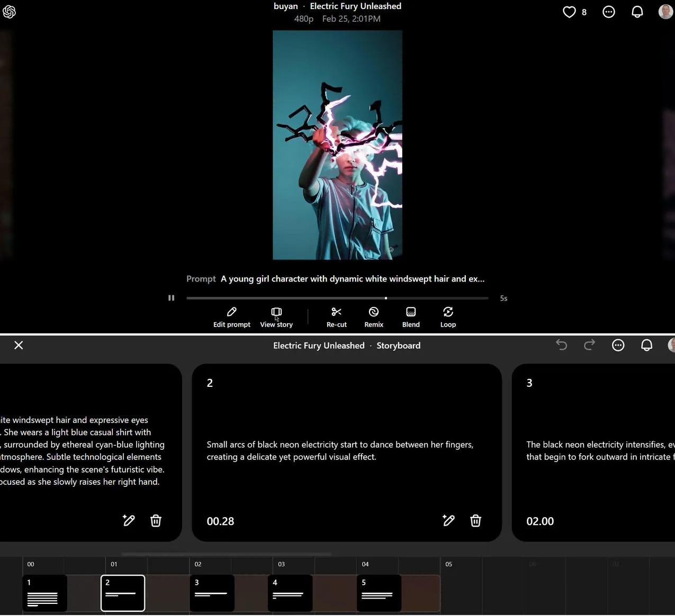Viewport: 675px width, 616px height.
Task: Expand the truncated prompt text
Action: pyautogui.click(x=352, y=279)
